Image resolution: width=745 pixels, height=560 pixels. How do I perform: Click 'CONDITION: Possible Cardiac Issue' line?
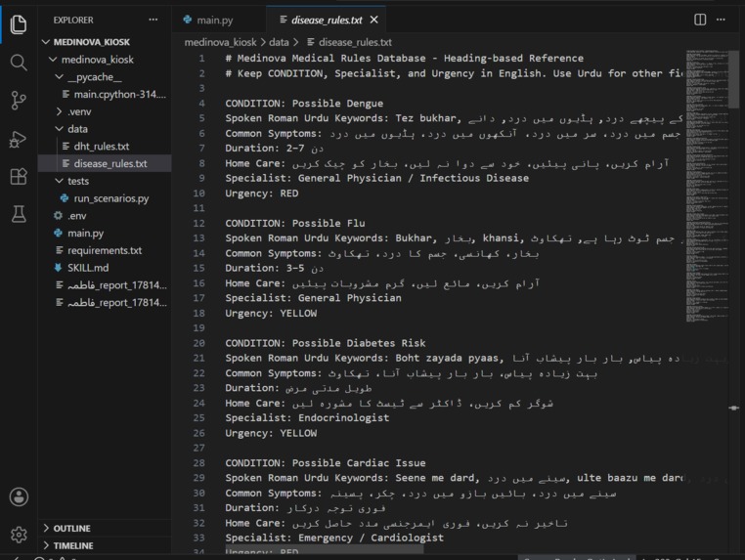click(326, 462)
